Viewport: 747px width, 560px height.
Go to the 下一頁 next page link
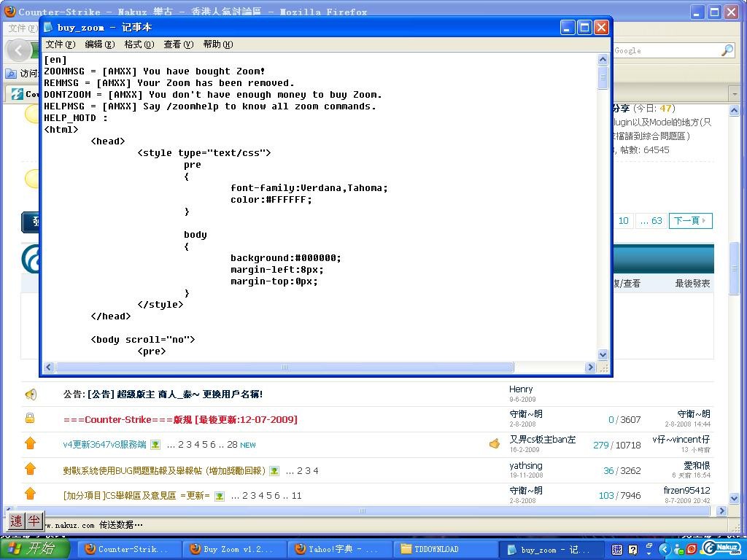pyautogui.click(x=690, y=220)
